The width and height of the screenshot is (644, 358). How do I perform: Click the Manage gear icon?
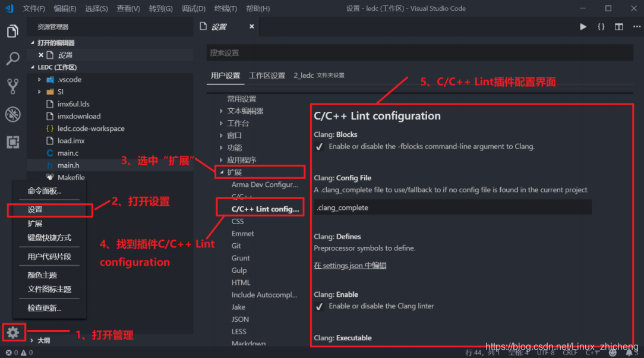click(x=13, y=332)
